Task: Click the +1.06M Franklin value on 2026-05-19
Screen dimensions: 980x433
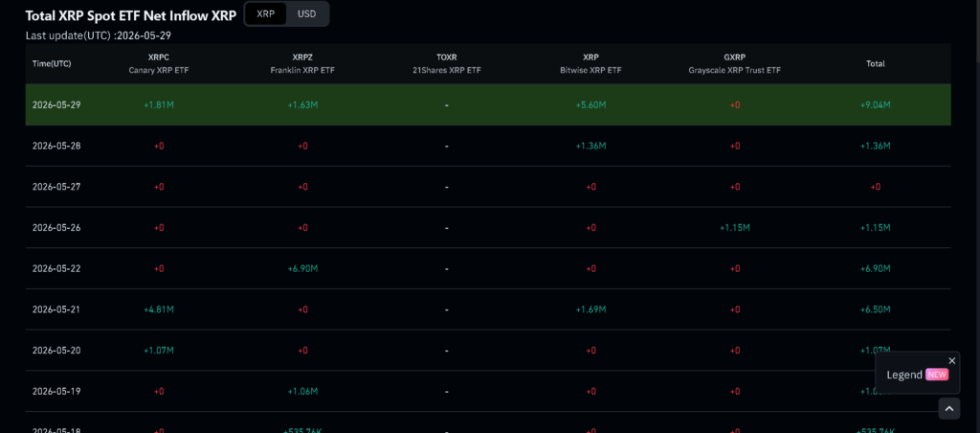Action: click(x=302, y=391)
